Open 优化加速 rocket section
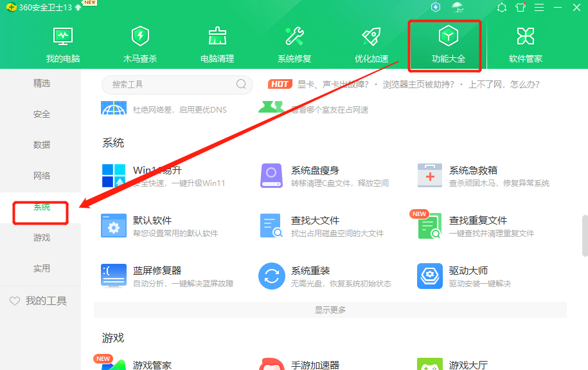 tap(371, 44)
